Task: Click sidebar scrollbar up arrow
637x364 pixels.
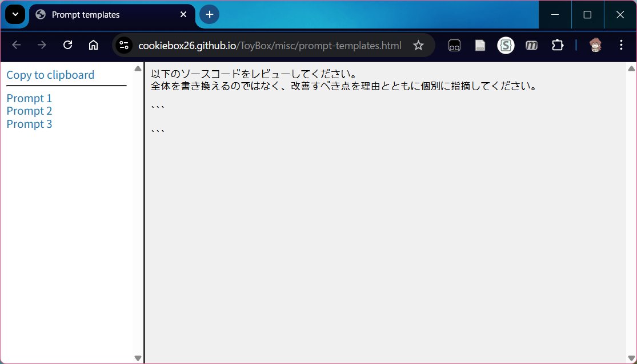Action: click(x=138, y=68)
